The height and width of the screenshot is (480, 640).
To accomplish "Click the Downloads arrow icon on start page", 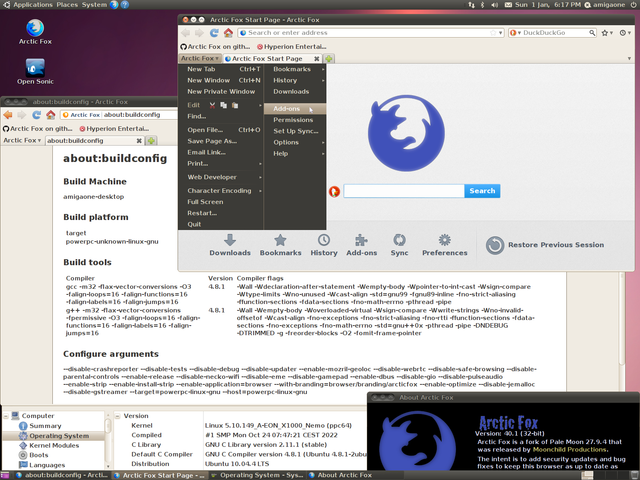I will click(x=230, y=240).
